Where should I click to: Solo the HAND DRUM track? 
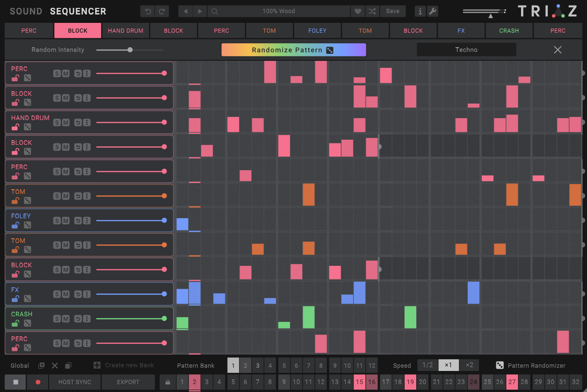[57, 123]
